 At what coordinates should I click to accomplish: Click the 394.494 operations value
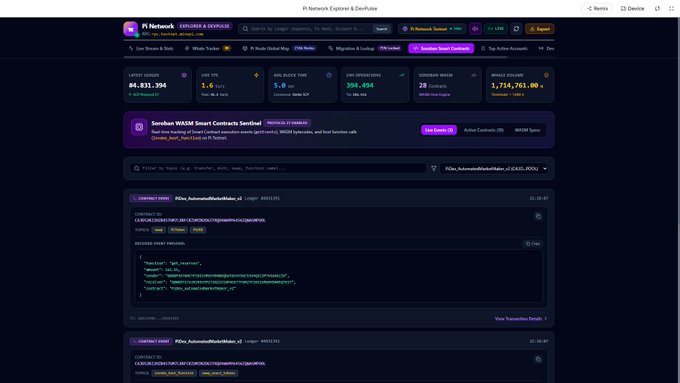tap(360, 85)
